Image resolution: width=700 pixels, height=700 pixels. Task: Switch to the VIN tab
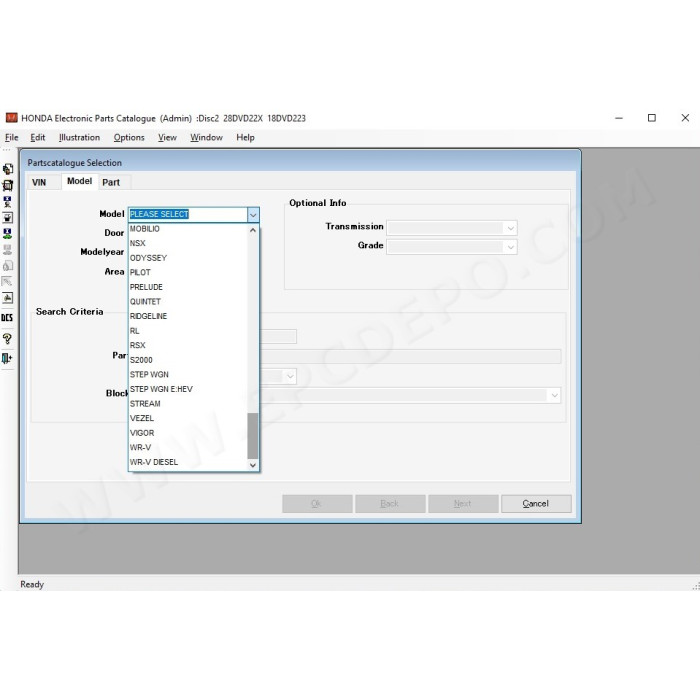click(x=39, y=183)
